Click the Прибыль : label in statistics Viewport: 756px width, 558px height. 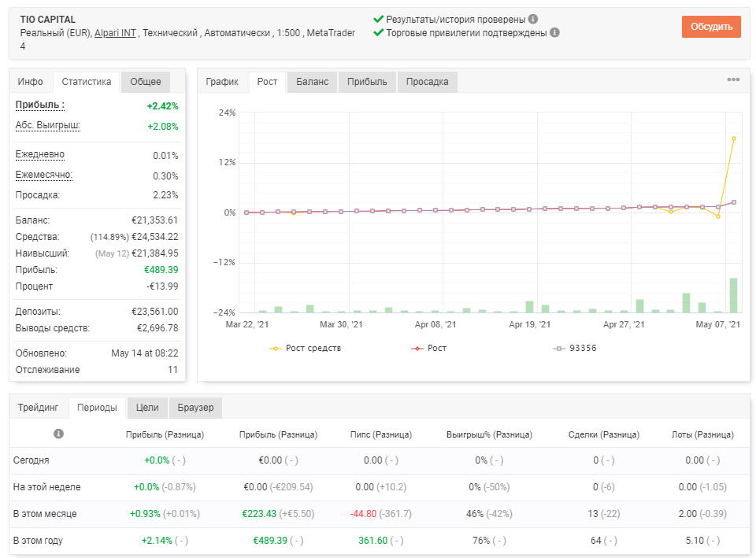[39, 105]
